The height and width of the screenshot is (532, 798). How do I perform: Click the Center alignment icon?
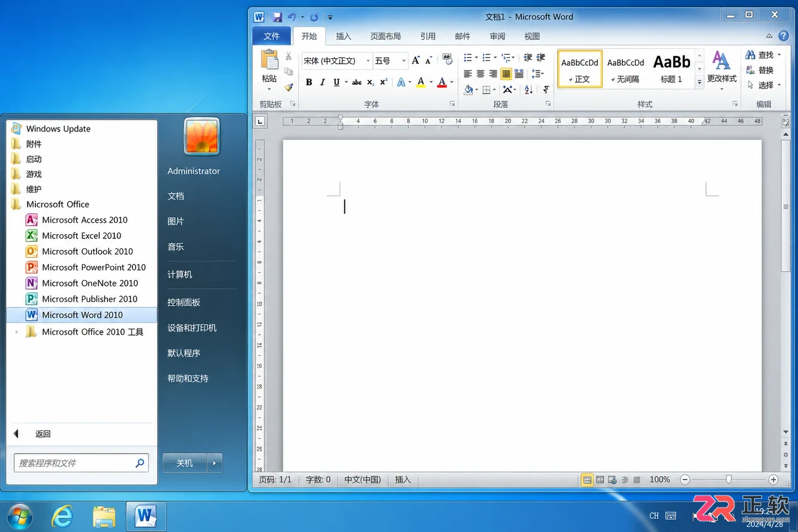[x=480, y=74]
